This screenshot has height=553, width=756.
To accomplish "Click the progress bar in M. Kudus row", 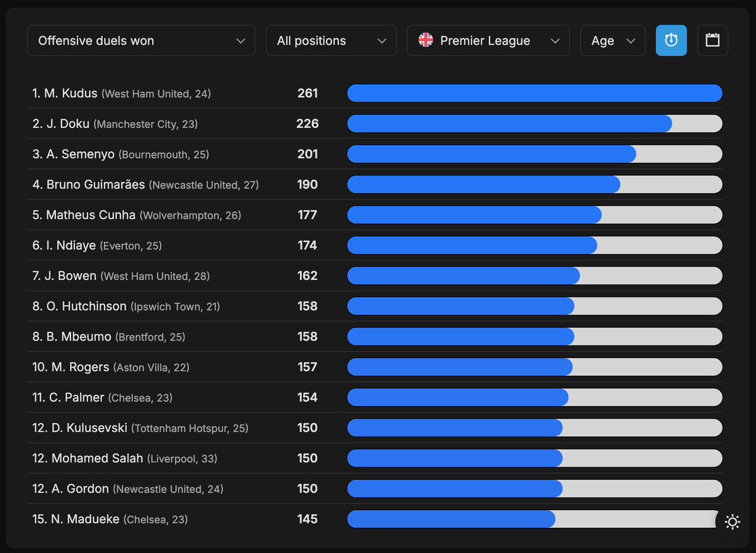I will click(x=534, y=93).
